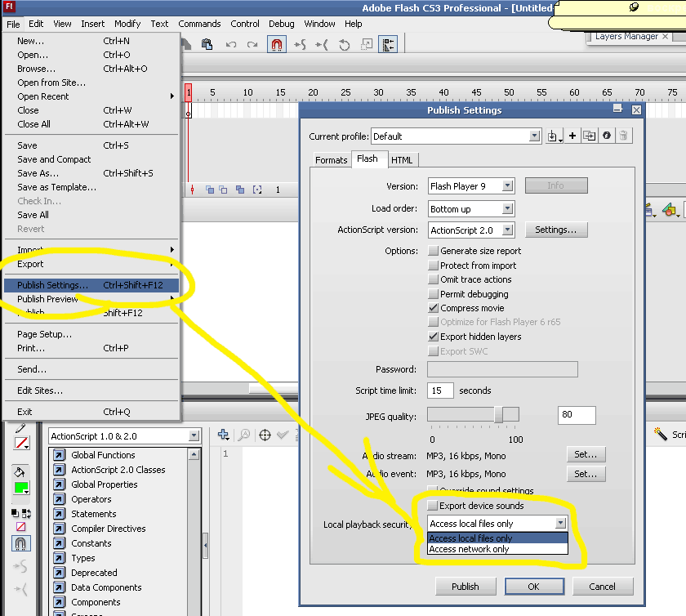Viewport: 686px width, 616px height.
Task: Click the Publish button
Action: point(465,587)
